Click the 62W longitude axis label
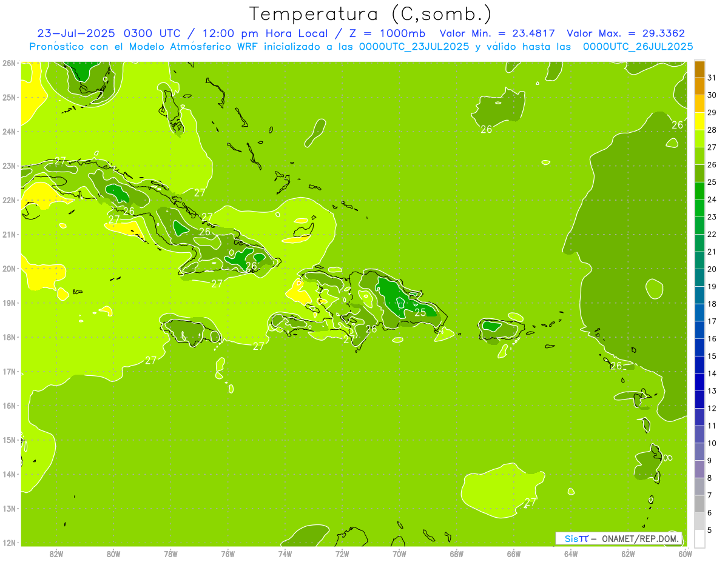728x562 pixels. 628,554
